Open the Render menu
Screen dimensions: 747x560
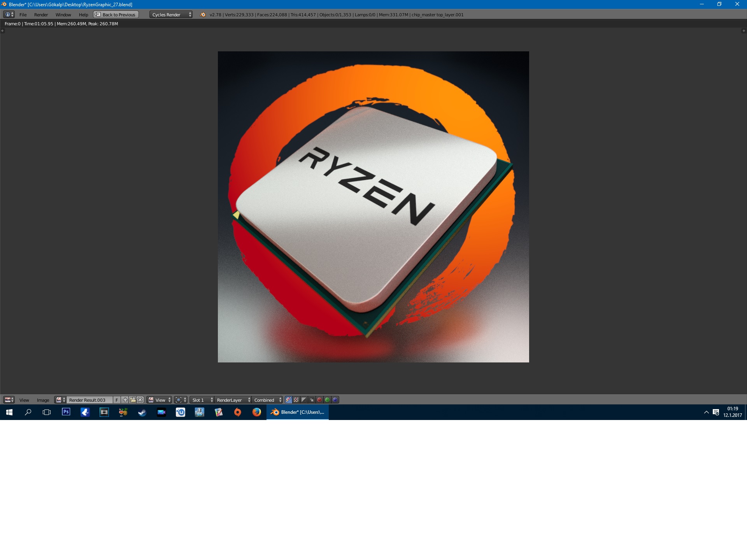pyautogui.click(x=41, y=15)
